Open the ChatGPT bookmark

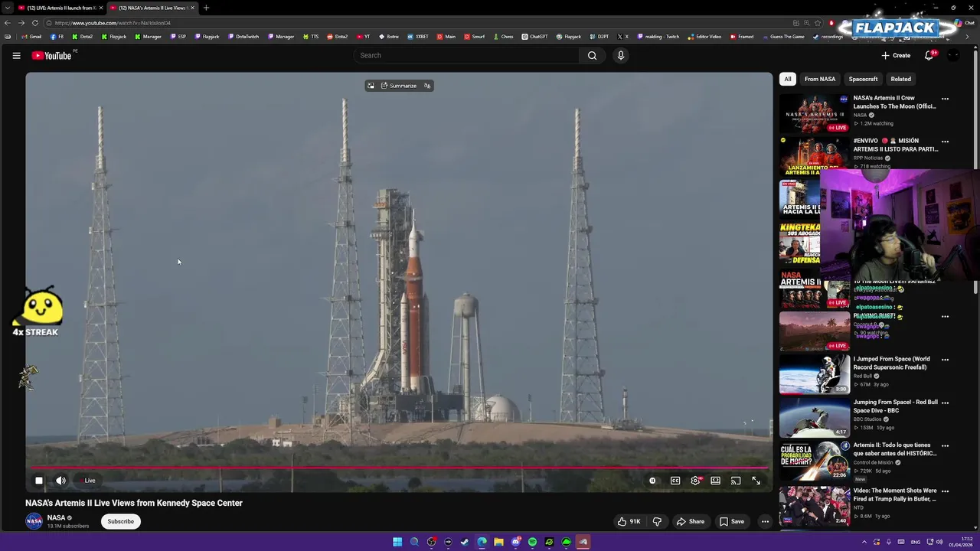pyautogui.click(x=534, y=37)
